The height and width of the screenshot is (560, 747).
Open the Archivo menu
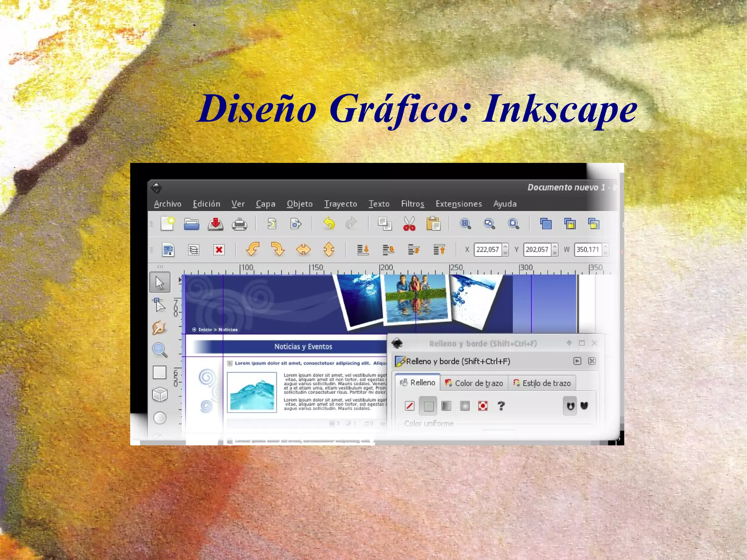click(167, 204)
